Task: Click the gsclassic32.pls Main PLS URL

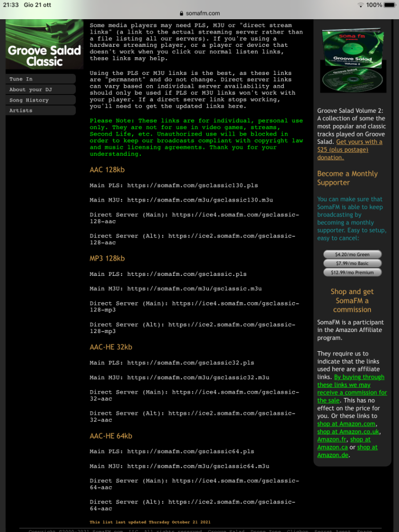Action: click(191, 363)
